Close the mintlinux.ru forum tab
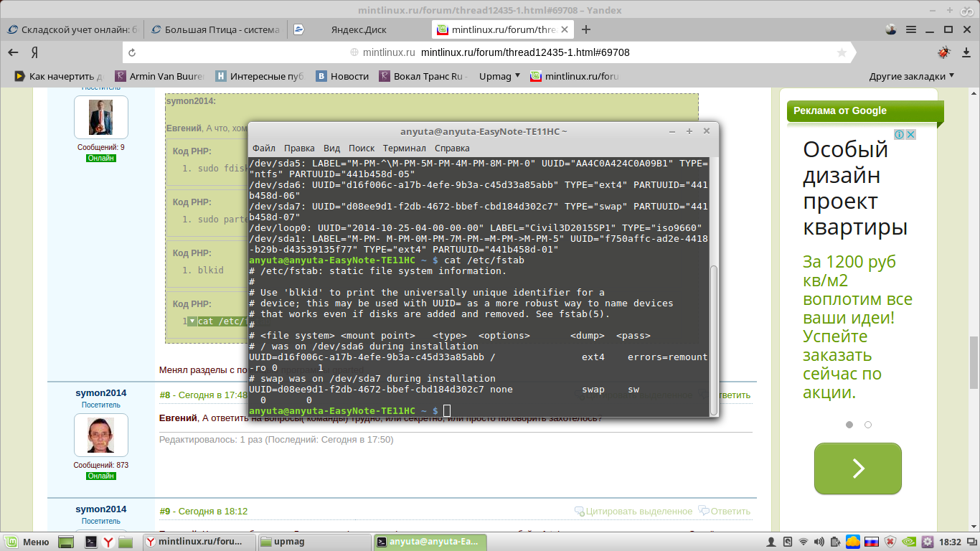980x551 pixels. (565, 29)
